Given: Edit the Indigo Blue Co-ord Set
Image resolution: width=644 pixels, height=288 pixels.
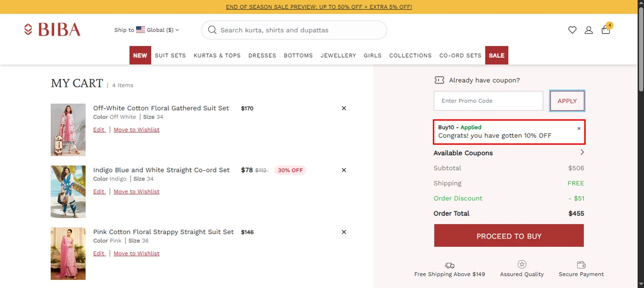Looking at the screenshot, I should (x=99, y=191).
